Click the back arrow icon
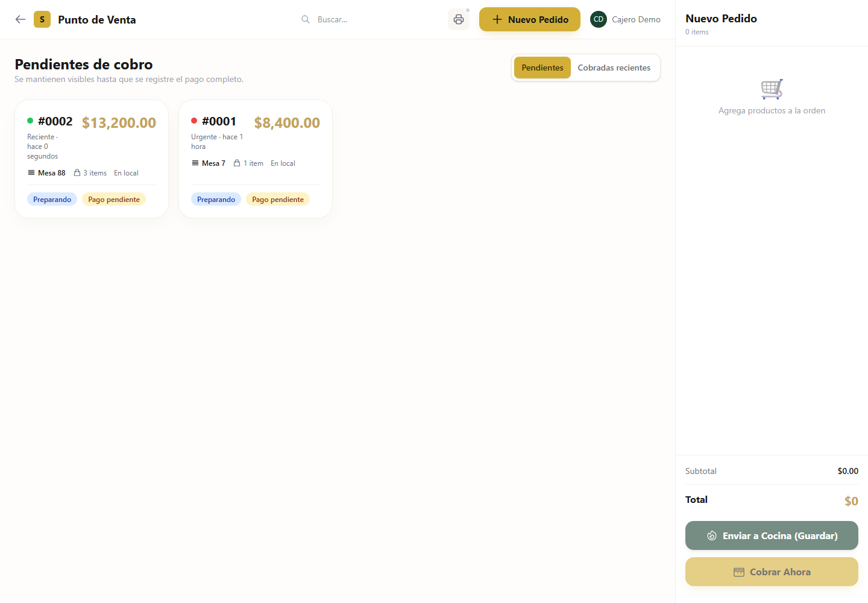This screenshot has height=603, width=868. click(x=20, y=19)
